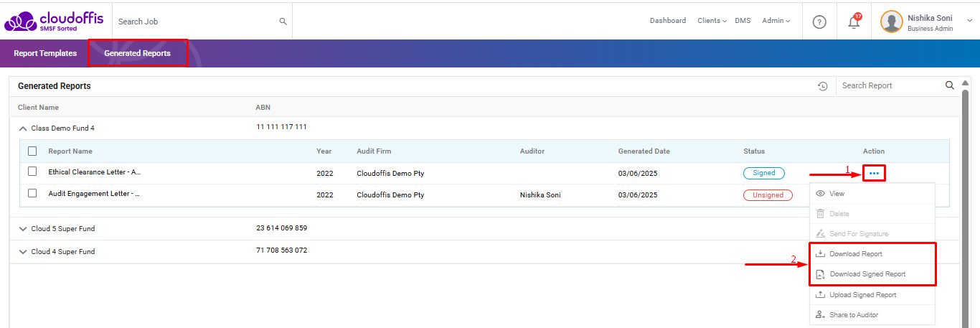Expand the Cloud 4 Super Fund group
This screenshot has width=980, height=328.
[23, 252]
